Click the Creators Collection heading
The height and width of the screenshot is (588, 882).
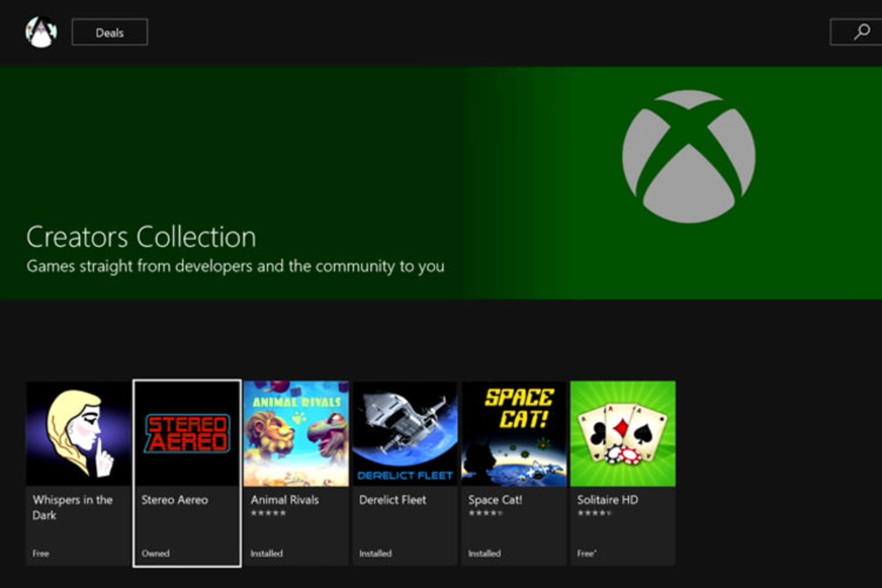(141, 237)
